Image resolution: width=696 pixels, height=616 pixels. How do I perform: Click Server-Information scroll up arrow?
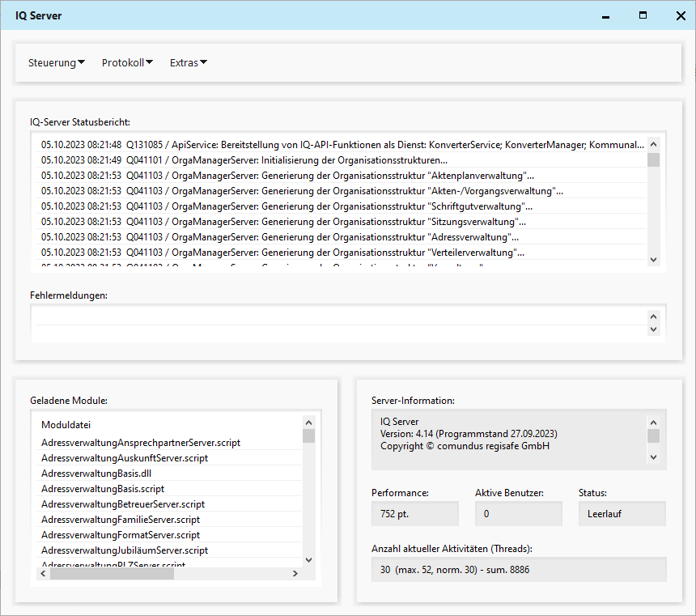point(653,423)
